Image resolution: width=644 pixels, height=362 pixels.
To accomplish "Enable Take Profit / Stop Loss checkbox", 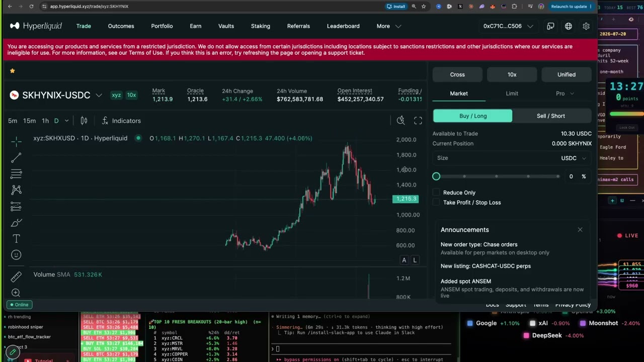I will click(x=436, y=203).
